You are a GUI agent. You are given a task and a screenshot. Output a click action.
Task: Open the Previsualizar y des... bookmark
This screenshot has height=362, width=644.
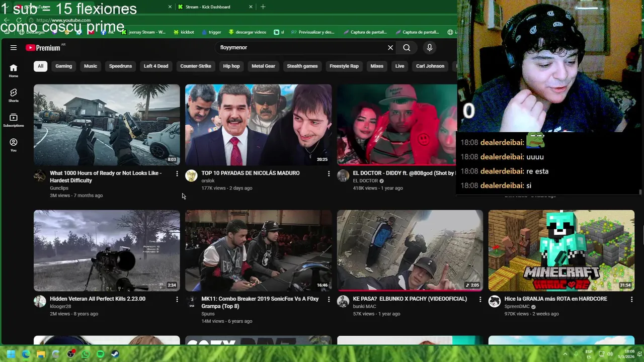(312, 32)
